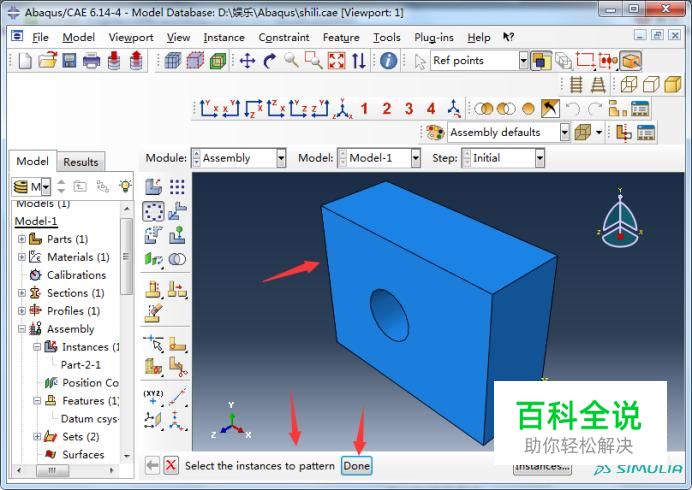Open the Query information icon
Screen dimensions: 692x490
coord(388,60)
